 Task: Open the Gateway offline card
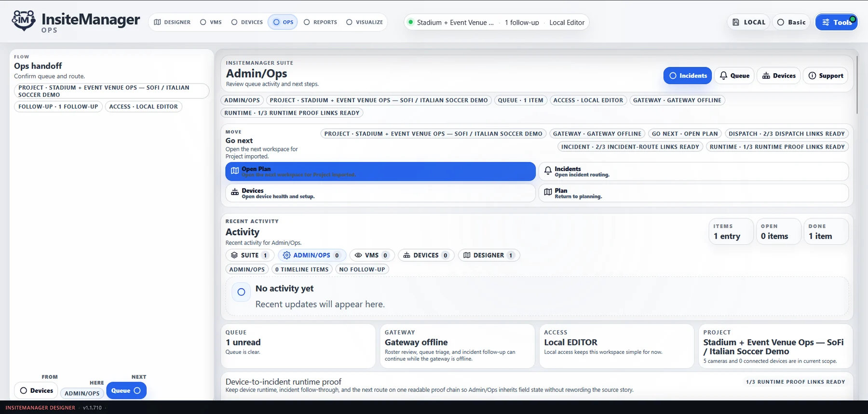point(457,346)
